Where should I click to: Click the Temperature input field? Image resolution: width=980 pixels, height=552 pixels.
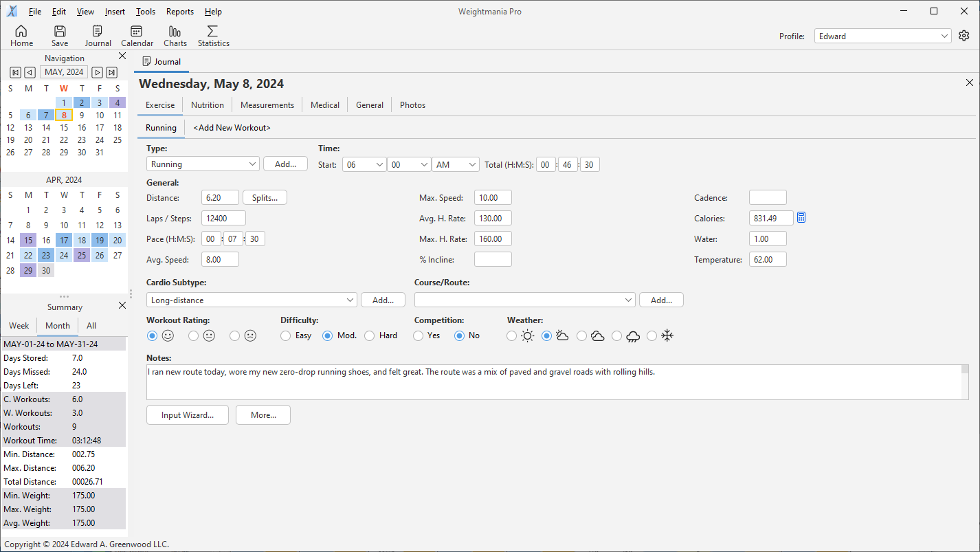pyautogui.click(x=768, y=260)
